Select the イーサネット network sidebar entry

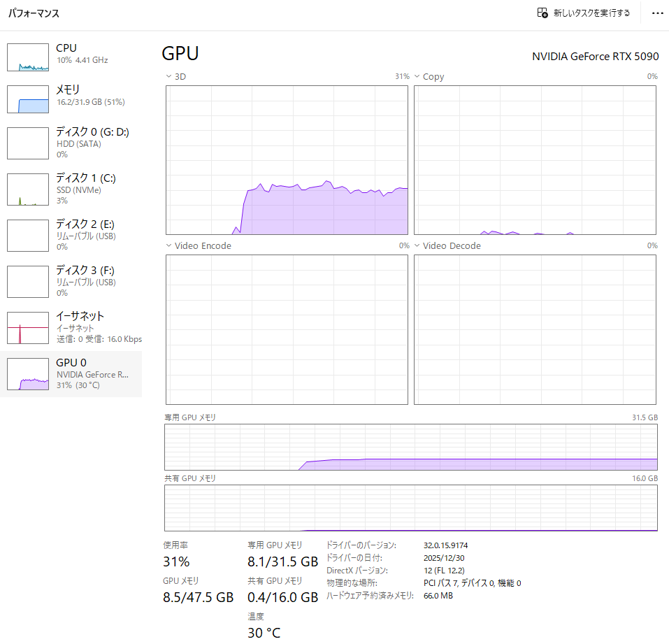70,327
